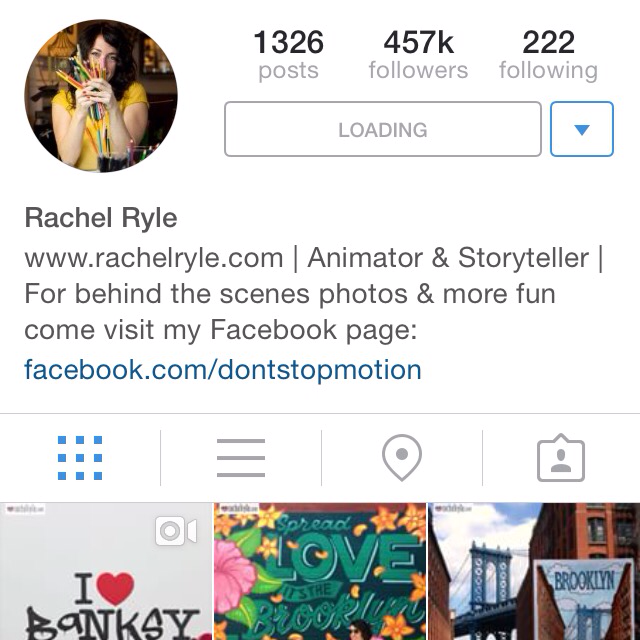The height and width of the screenshot is (640, 640).
Task: Switch to grid view of posts
Action: click(80, 459)
